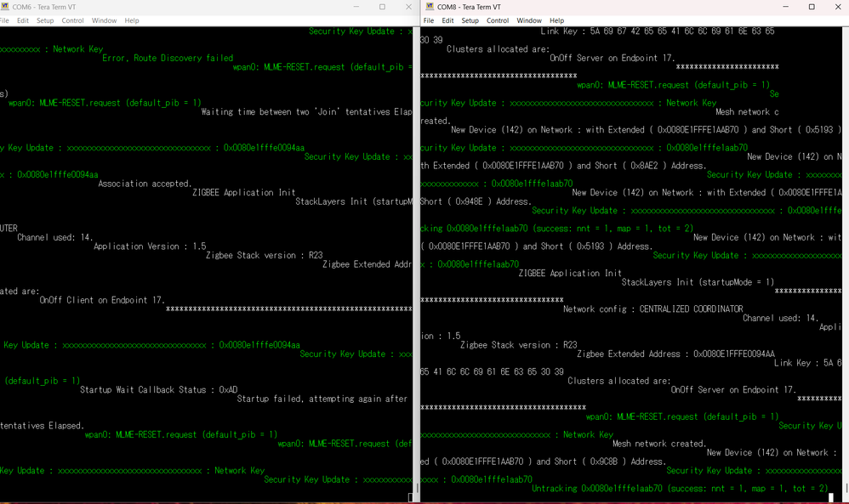
Task: Click 'Zigbee Extended Address : 0x0080E1FFFE0094AA' in COM8
Action: (x=675, y=354)
